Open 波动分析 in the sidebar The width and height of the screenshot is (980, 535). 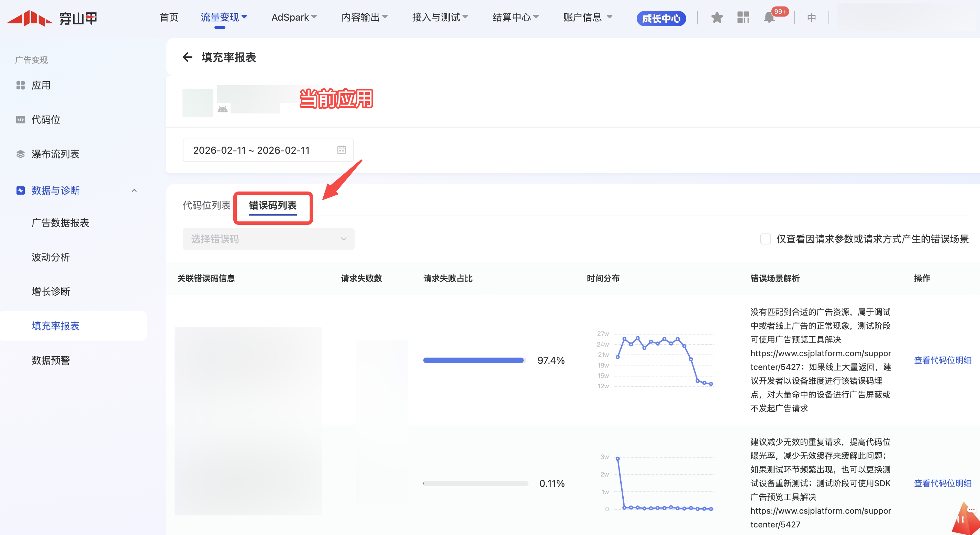point(51,257)
